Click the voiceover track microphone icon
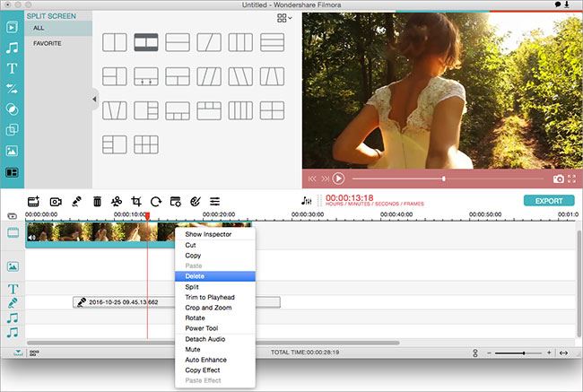The height and width of the screenshot is (392, 583). point(13,303)
